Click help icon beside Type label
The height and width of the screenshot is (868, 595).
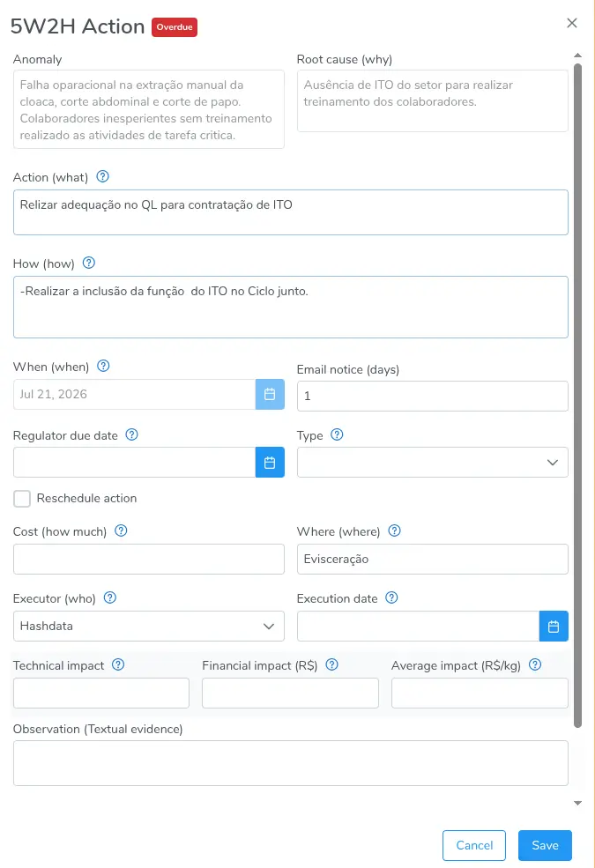[337, 434]
